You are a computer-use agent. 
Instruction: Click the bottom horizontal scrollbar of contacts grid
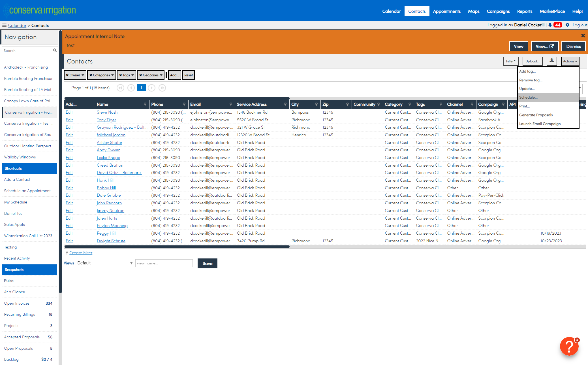(x=177, y=247)
